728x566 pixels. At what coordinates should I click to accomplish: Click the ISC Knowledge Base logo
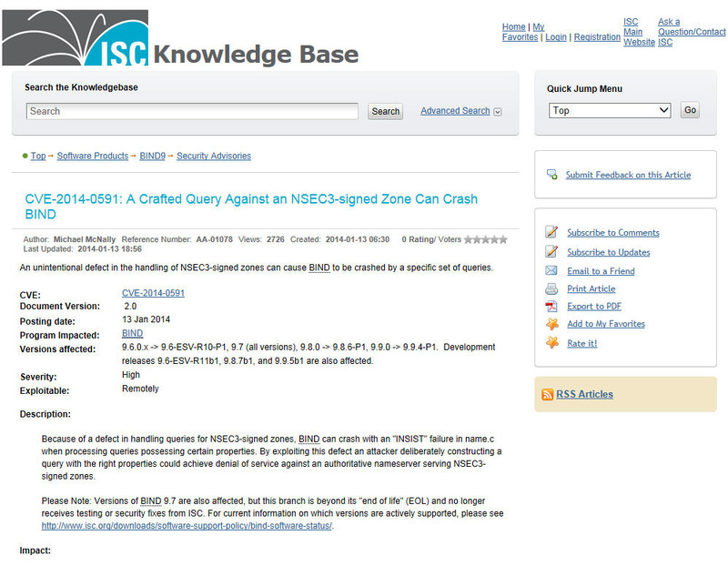click(180, 38)
